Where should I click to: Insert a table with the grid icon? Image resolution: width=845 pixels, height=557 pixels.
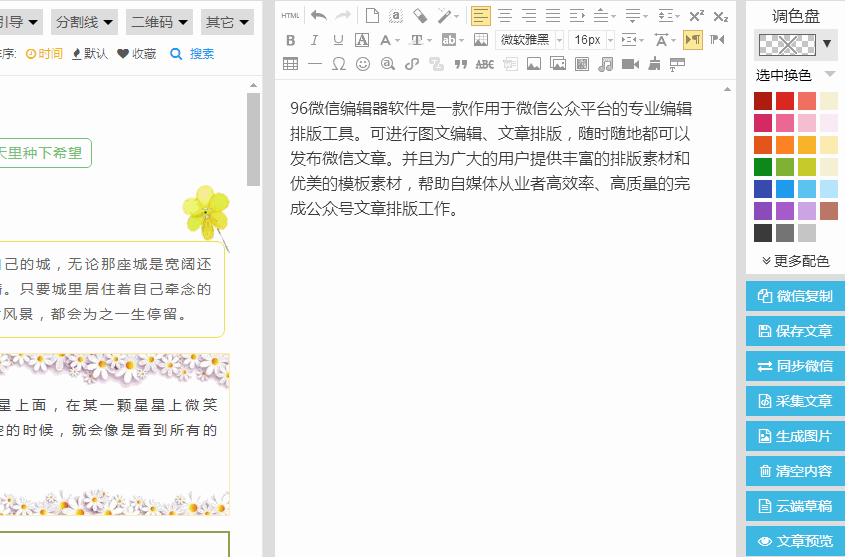tap(290, 64)
